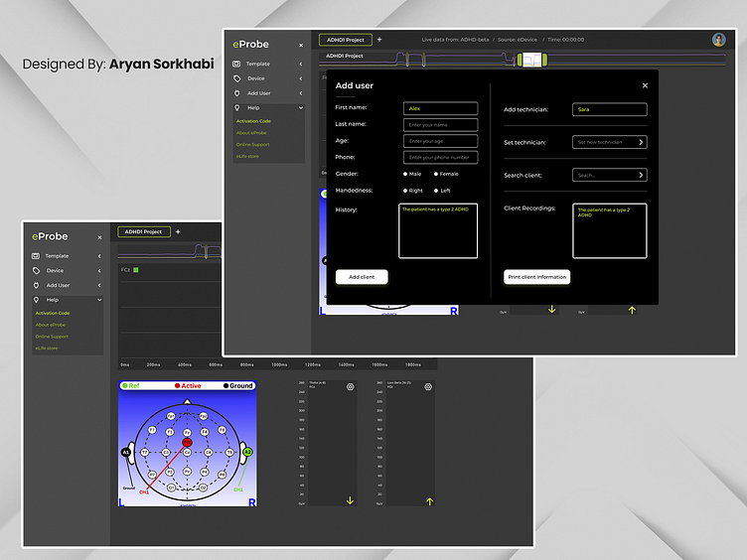Expand the Search client field arrow
Image resolution: width=747 pixels, height=560 pixels.
point(641,175)
